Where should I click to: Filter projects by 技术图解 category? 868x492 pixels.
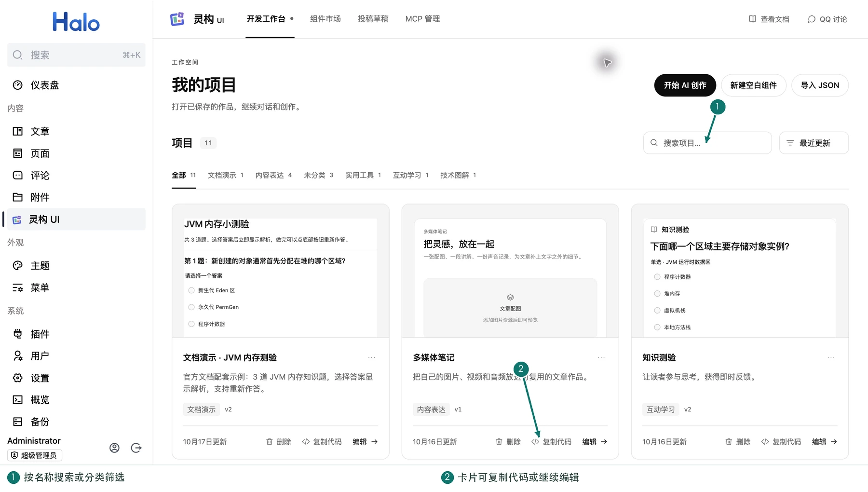point(458,175)
